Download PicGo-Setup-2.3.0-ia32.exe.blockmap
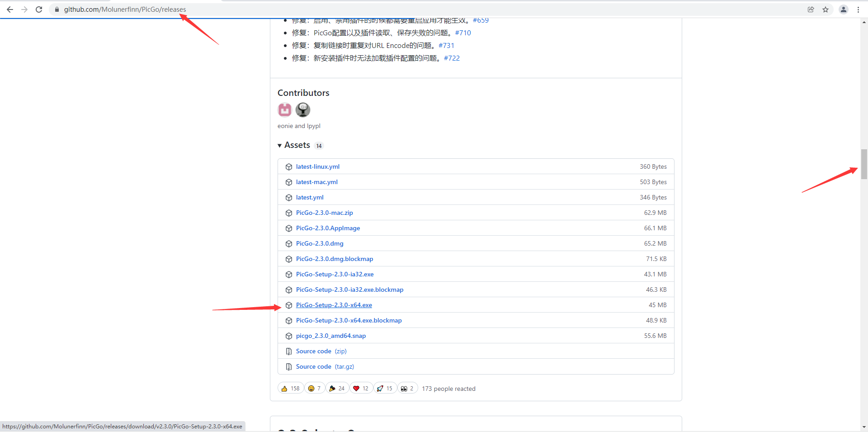 (x=350, y=290)
